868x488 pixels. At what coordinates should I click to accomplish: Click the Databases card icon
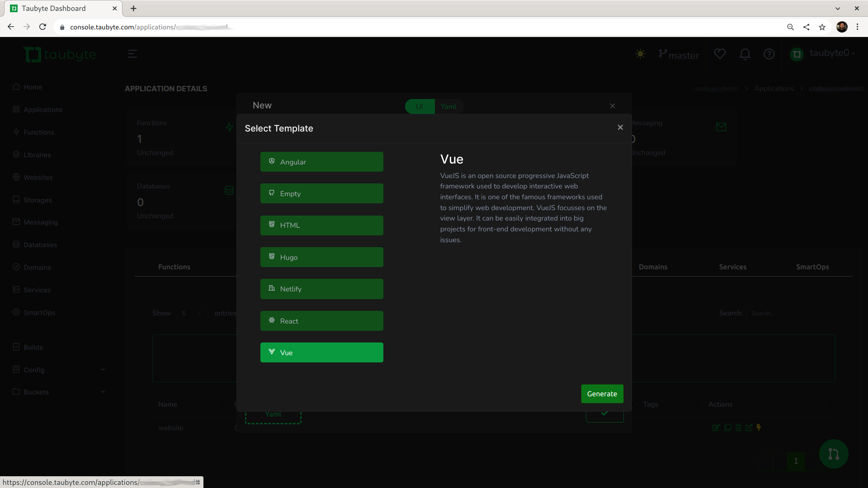[229, 191]
